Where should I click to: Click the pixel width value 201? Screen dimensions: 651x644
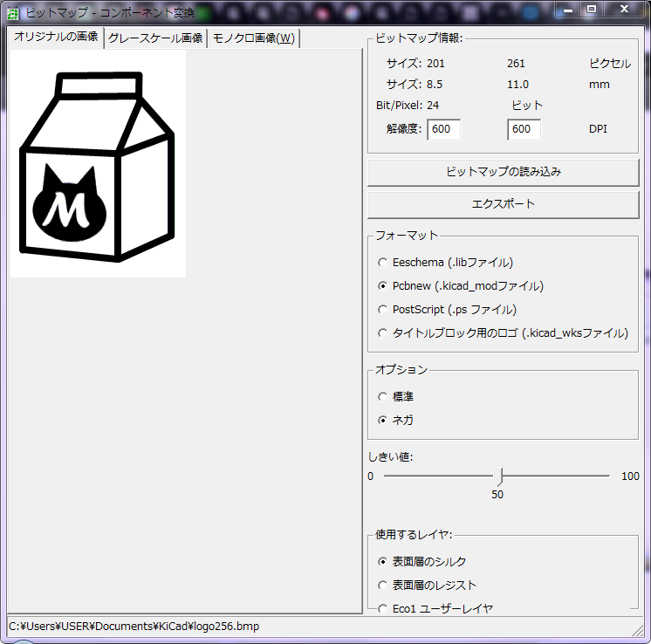point(435,64)
